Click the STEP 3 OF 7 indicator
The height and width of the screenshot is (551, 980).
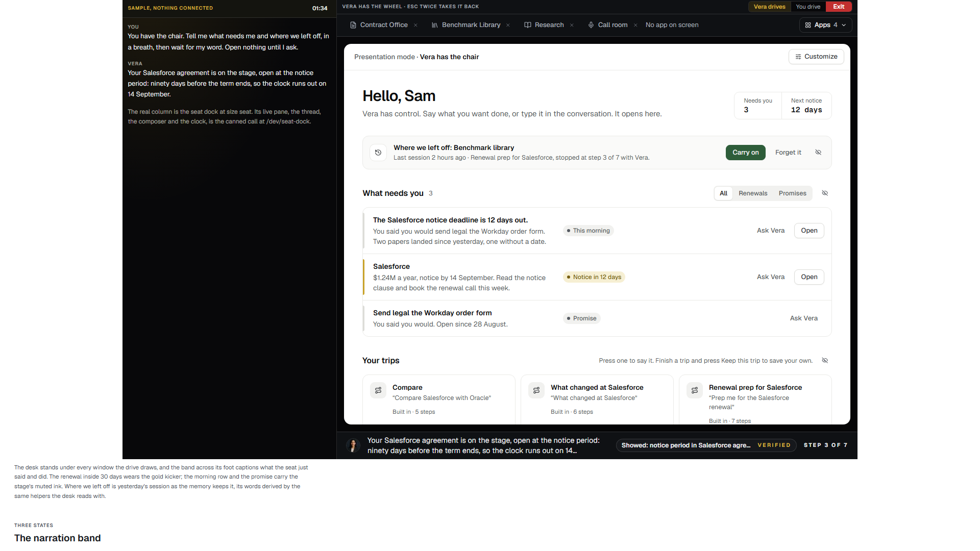point(825,445)
